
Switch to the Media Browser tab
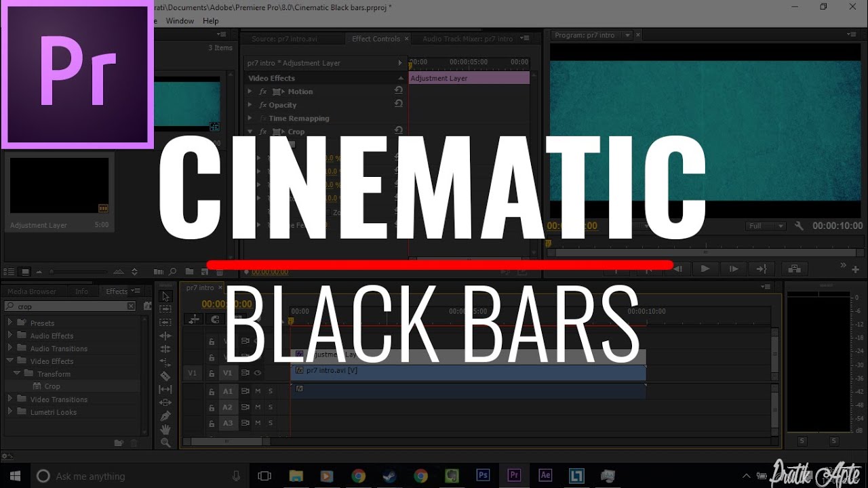pos(32,291)
